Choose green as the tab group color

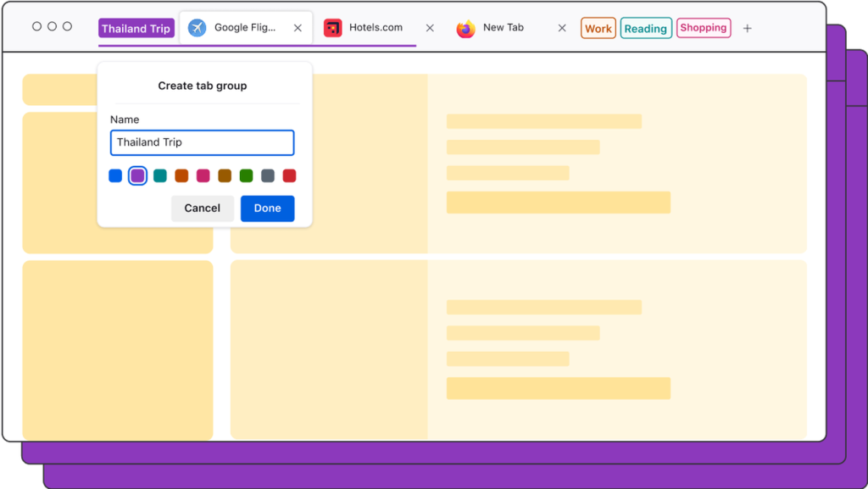247,175
